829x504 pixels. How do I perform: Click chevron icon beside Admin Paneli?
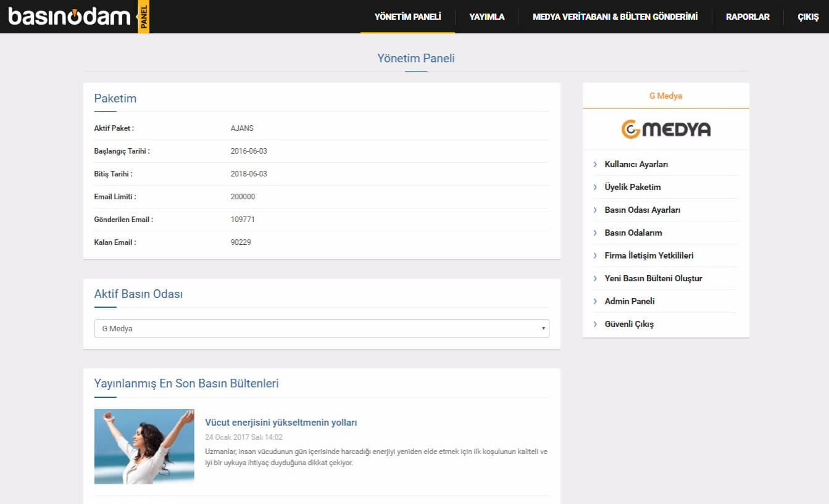[595, 302]
